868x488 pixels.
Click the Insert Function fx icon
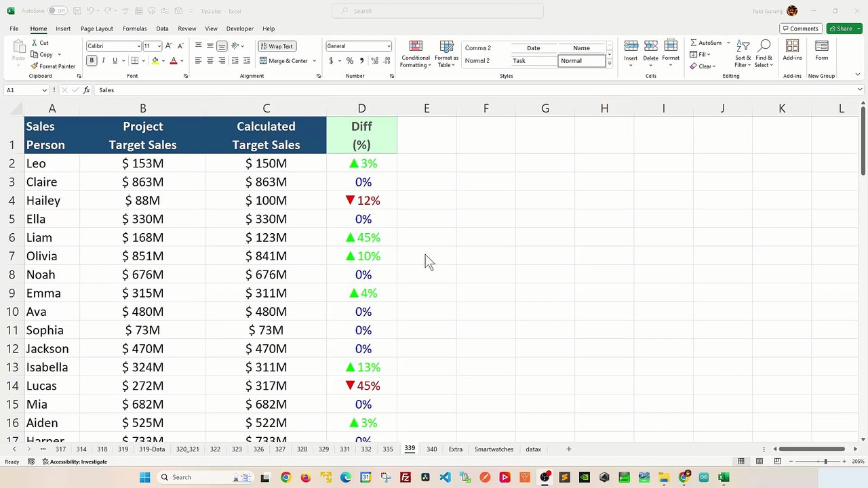click(x=86, y=90)
